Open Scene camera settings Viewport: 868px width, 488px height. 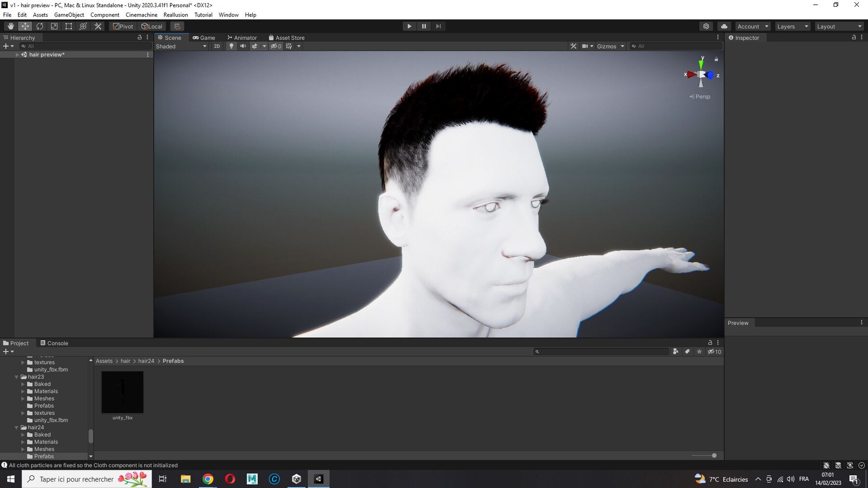(x=587, y=46)
